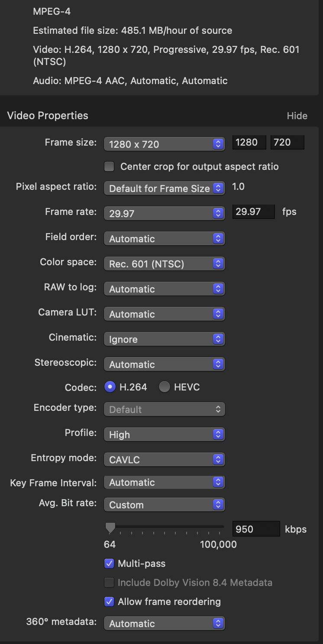This screenshot has width=323, height=644.
Task: Disable the Multi-pass checkbox
Action: (x=109, y=563)
